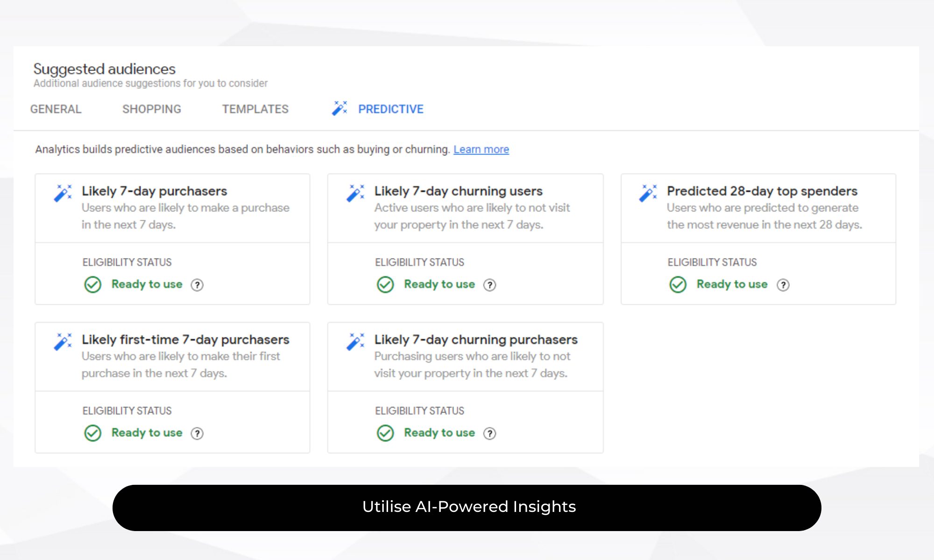This screenshot has width=934, height=560.
Task: Click green checkmark for 28-day top spenders
Action: point(678,284)
